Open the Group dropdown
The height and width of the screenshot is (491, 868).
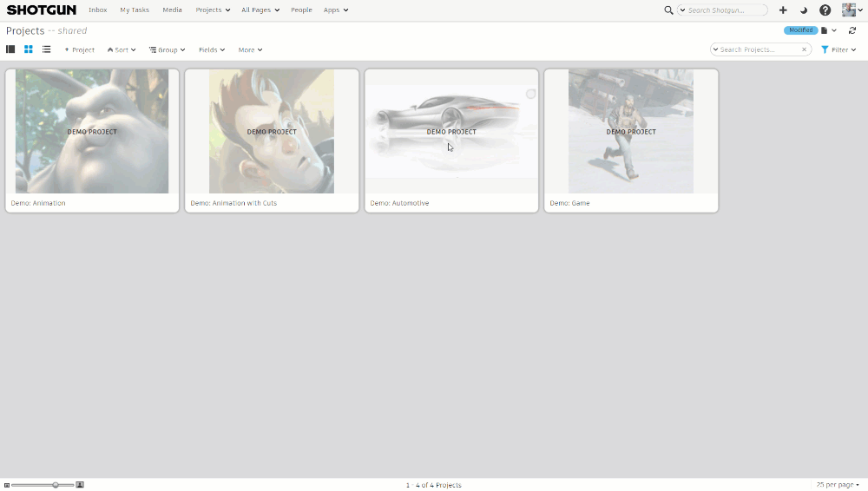coord(168,49)
